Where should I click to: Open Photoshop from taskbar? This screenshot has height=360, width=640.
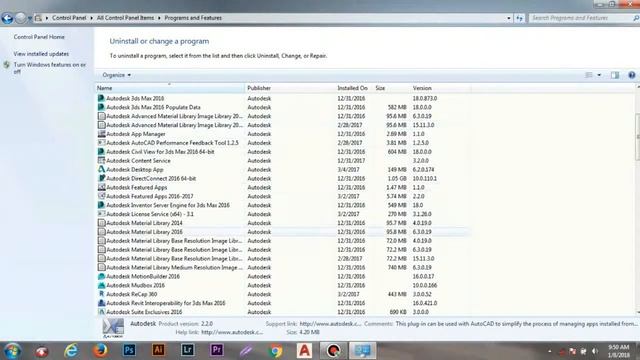click(129, 350)
